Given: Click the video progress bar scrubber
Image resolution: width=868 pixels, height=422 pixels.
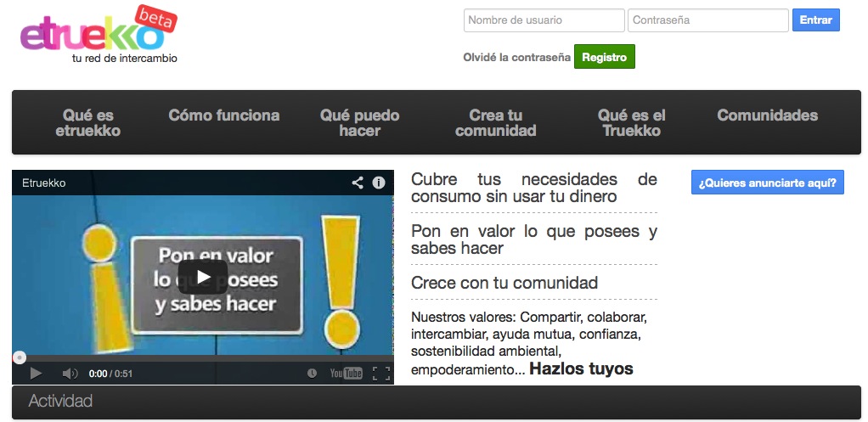Looking at the screenshot, I should pyautogui.click(x=20, y=358).
